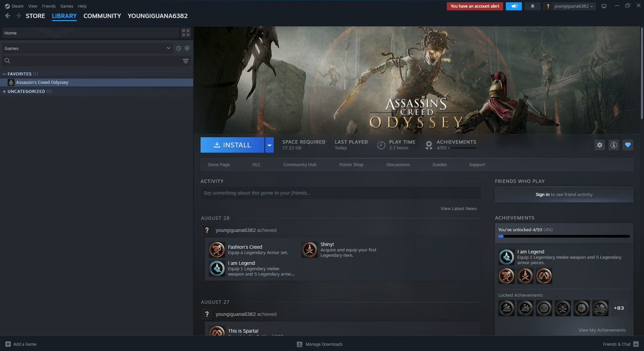Open the Friends menu
Viewport: 644px width, 351px height.
click(x=49, y=6)
